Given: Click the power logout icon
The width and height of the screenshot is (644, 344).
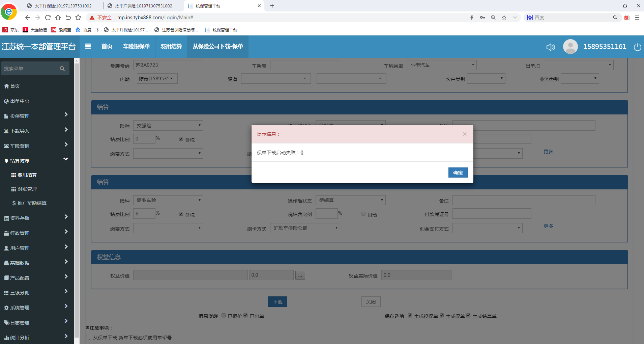Looking at the screenshot, I should coord(637,47).
